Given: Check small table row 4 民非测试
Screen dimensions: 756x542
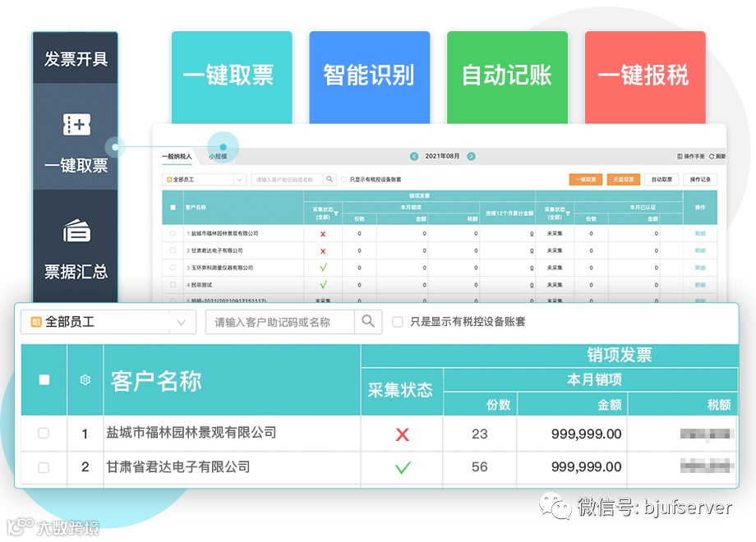Looking at the screenshot, I should pyautogui.click(x=173, y=285).
